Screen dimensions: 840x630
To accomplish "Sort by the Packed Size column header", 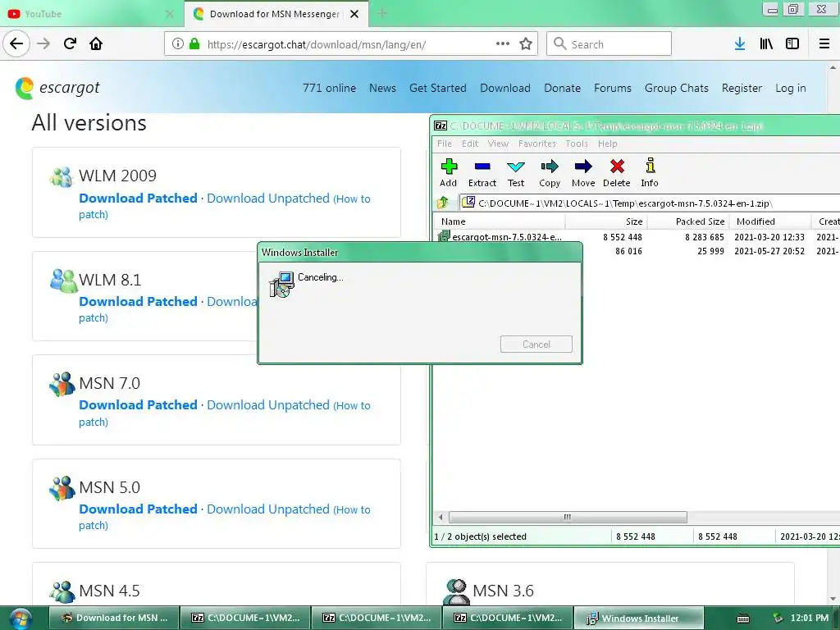I will pos(688,221).
